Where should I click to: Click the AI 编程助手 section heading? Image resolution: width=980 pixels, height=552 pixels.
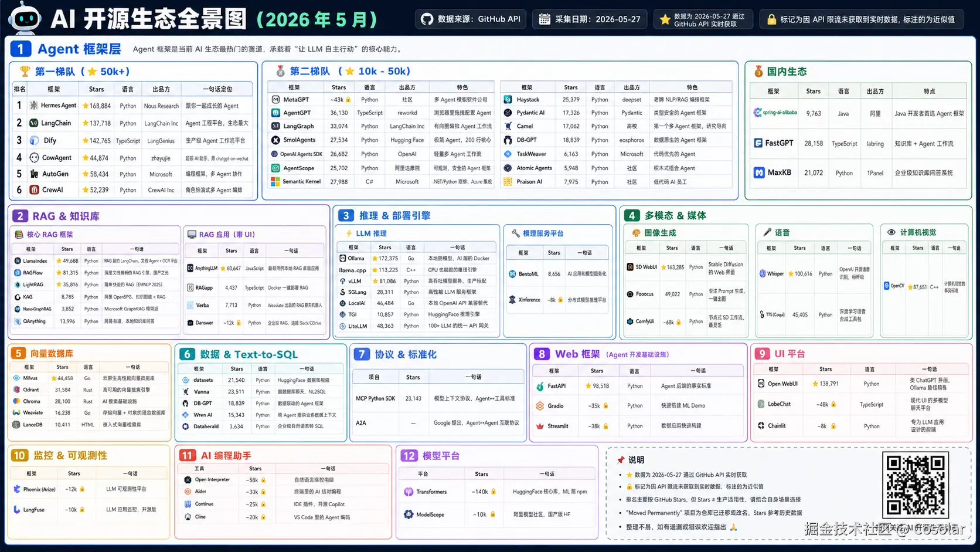point(226,456)
